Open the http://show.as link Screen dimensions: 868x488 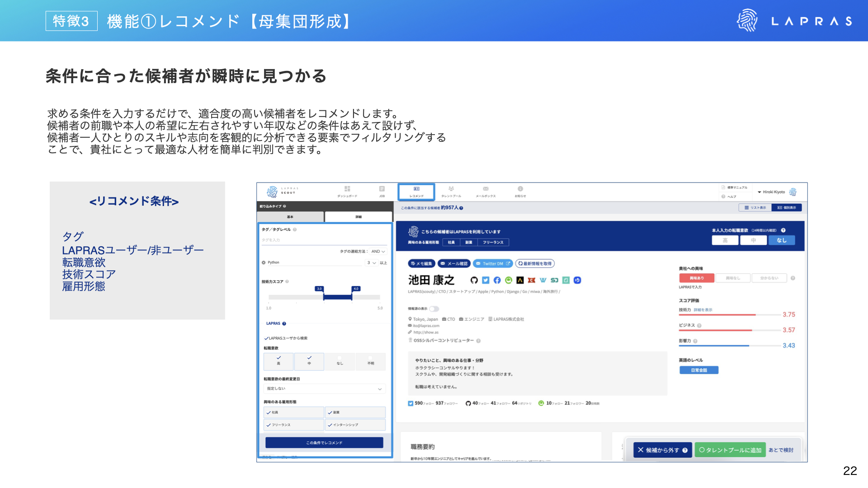point(426,333)
